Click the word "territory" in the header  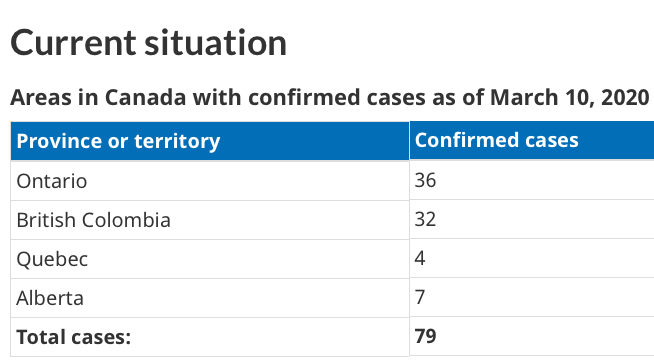click(177, 142)
